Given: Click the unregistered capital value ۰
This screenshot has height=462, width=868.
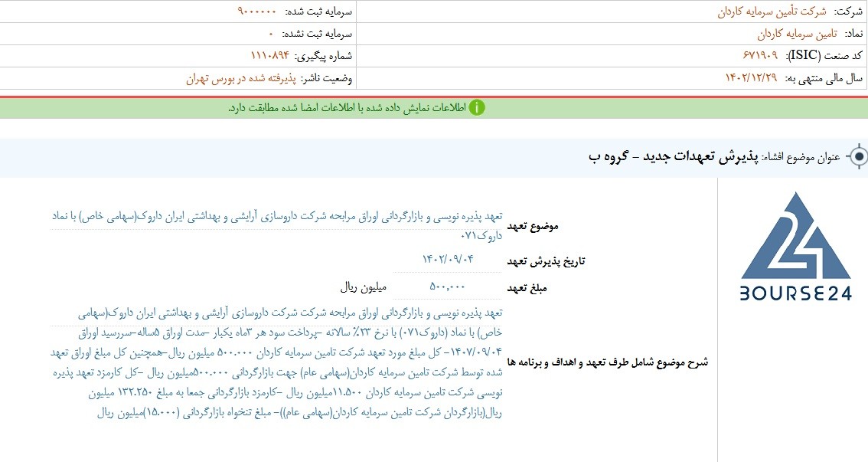Looking at the screenshot, I should (x=271, y=34).
